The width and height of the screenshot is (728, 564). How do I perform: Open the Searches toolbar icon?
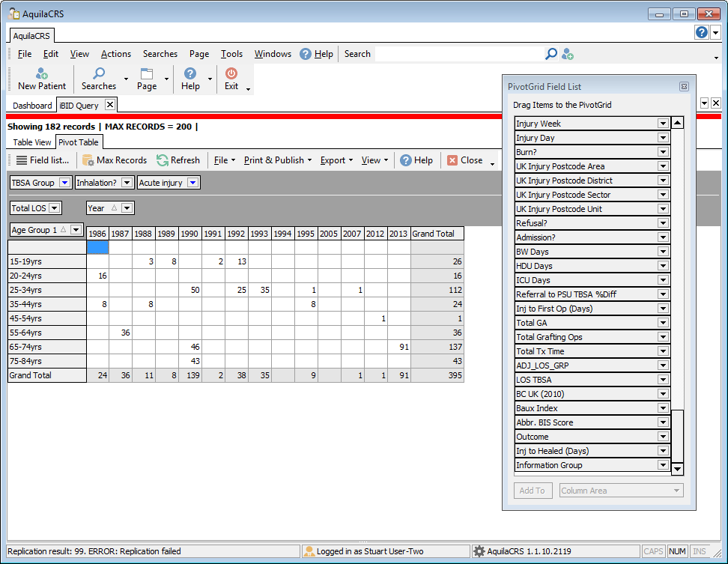click(98, 79)
